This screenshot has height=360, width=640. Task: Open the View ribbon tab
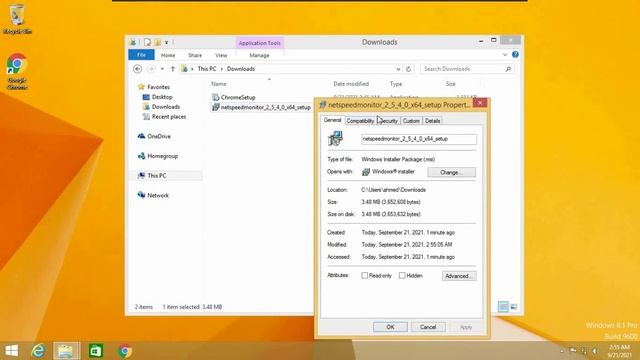[x=221, y=55]
